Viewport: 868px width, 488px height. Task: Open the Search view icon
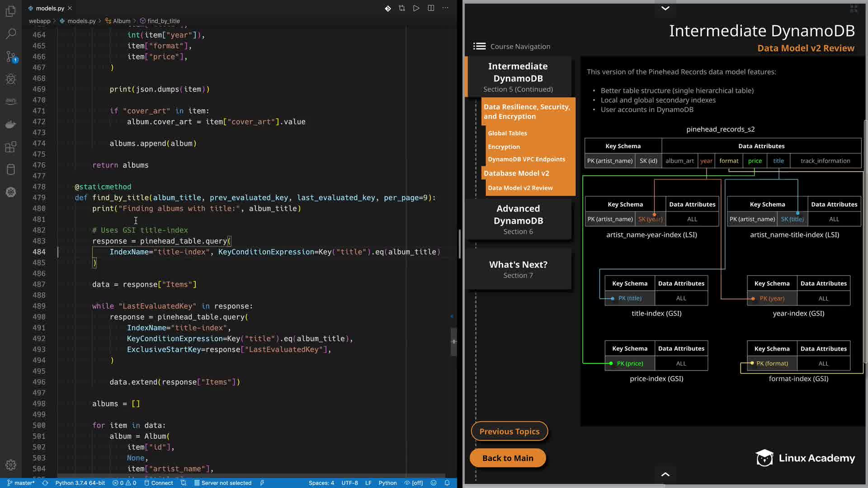coord(11,33)
